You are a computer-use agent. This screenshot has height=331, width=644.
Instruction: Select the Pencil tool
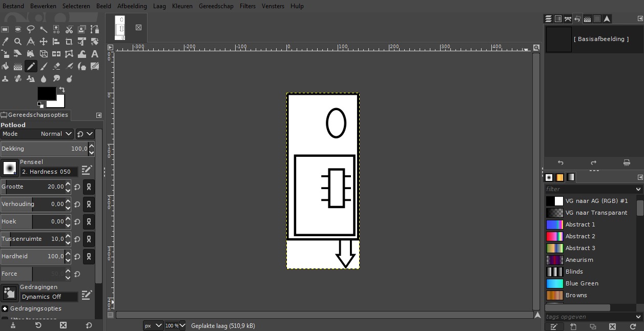pyautogui.click(x=31, y=66)
